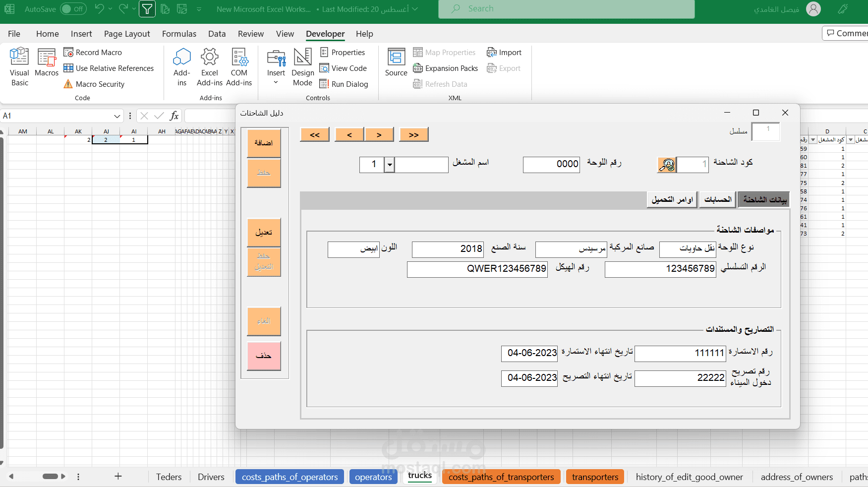The image size is (868, 487).
Task: Open the XML Source pane
Action: (x=396, y=62)
